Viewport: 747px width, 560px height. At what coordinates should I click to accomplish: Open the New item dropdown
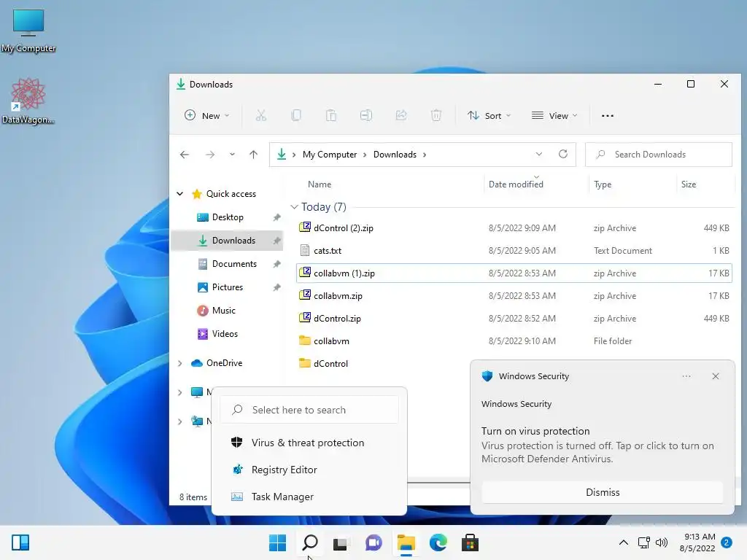(206, 116)
